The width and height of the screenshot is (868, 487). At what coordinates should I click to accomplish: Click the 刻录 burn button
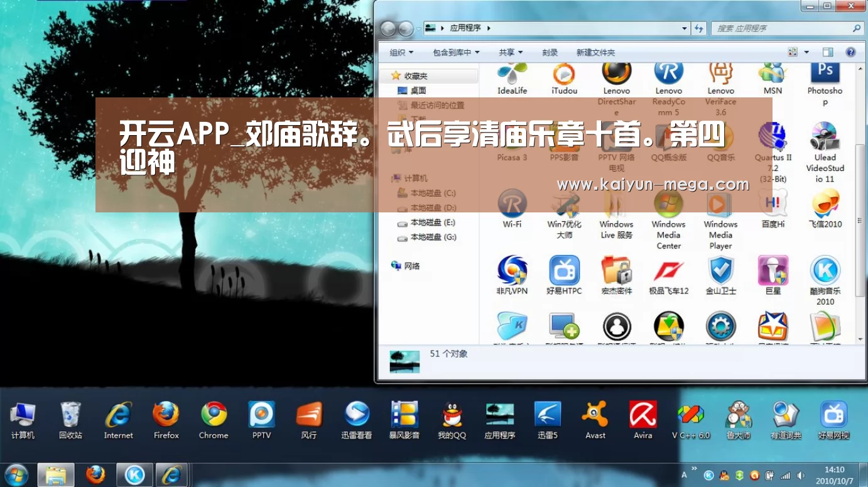550,53
